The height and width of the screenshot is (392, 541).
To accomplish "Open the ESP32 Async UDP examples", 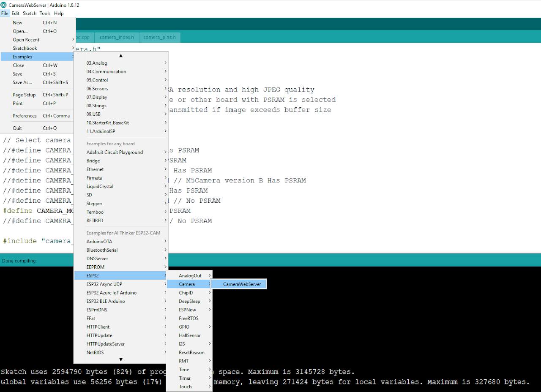I will 121,284.
